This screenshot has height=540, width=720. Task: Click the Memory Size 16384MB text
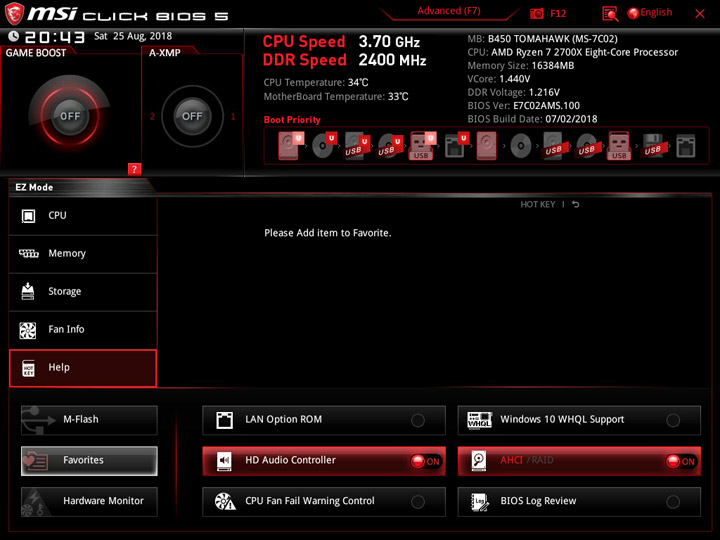tap(521, 66)
